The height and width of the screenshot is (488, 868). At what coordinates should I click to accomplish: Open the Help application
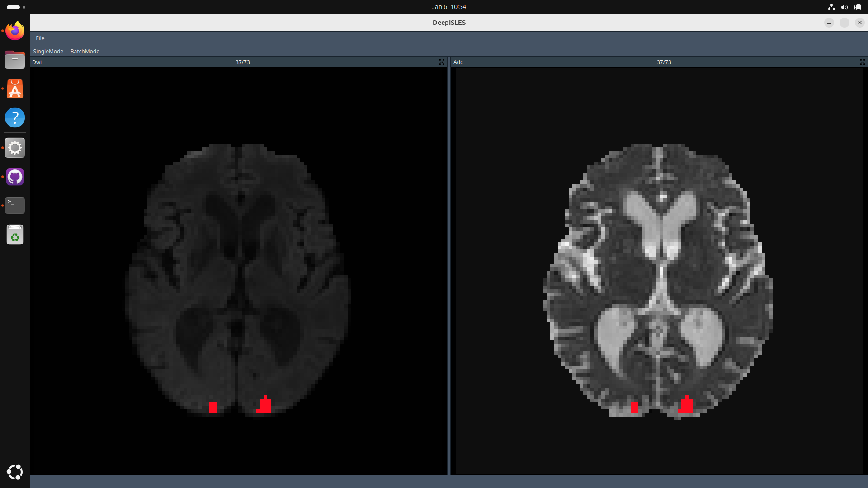15,117
